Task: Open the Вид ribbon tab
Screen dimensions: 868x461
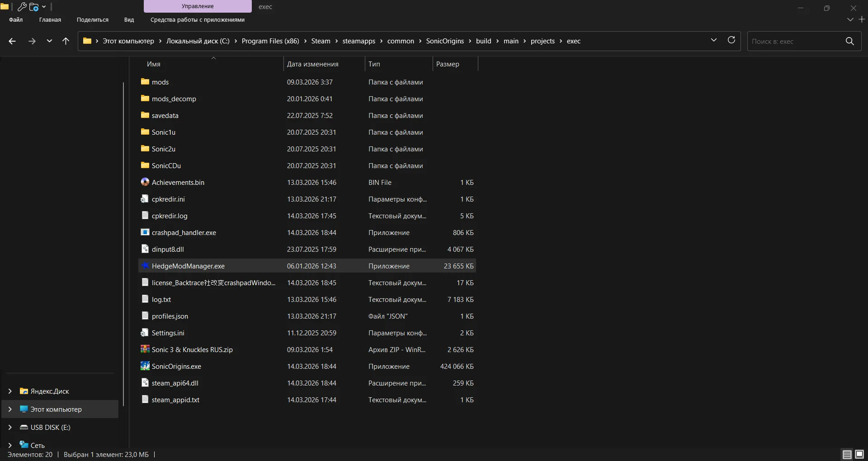Action: click(x=129, y=19)
